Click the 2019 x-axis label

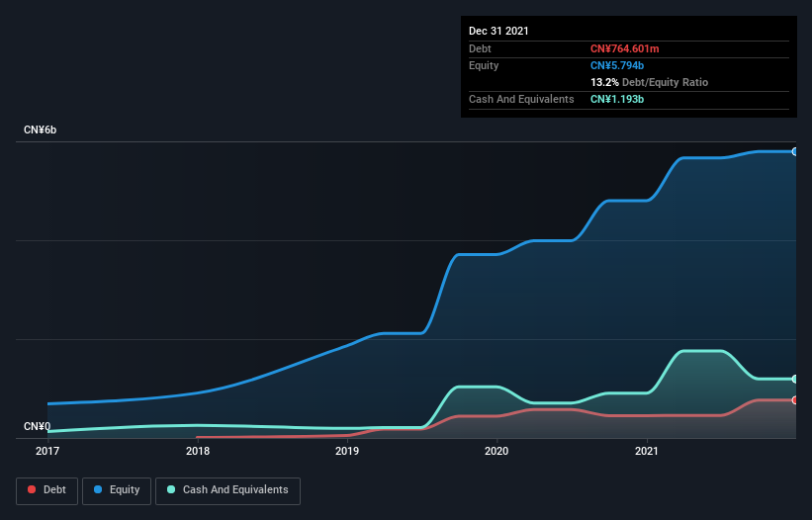(347, 451)
